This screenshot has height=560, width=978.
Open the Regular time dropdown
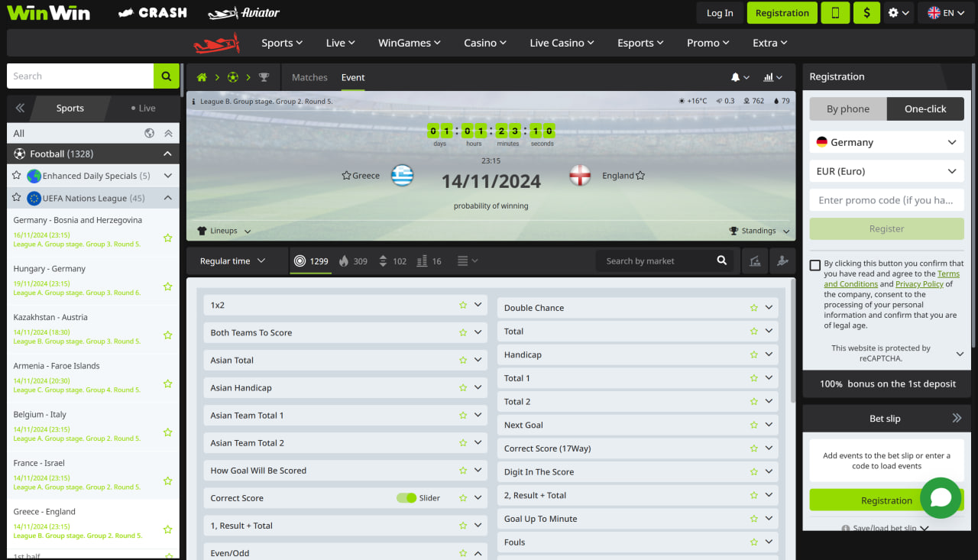pos(232,261)
